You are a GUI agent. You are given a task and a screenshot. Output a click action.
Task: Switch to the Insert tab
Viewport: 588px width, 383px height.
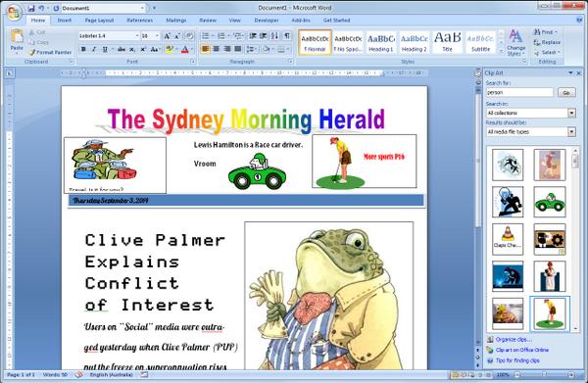tap(64, 21)
